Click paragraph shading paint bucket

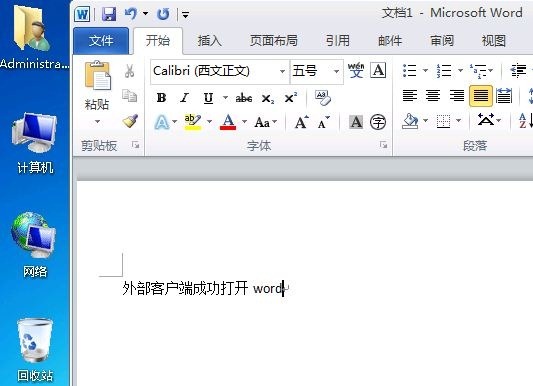click(410, 121)
